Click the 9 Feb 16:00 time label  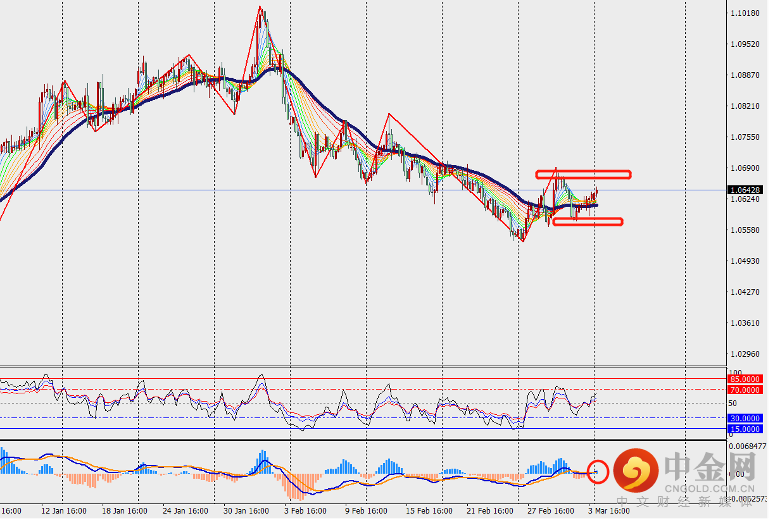point(366,510)
